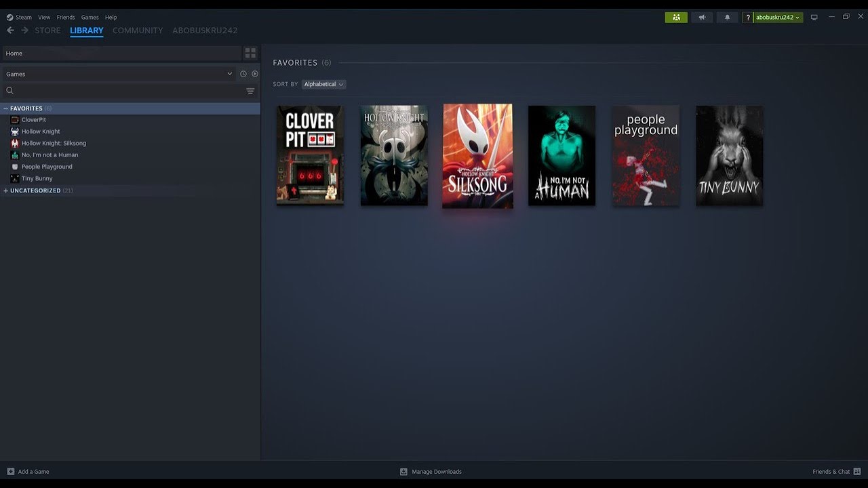The width and height of the screenshot is (868, 488).
Task: Click the Hollow Knight sidebar icon
Action: tap(15, 131)
